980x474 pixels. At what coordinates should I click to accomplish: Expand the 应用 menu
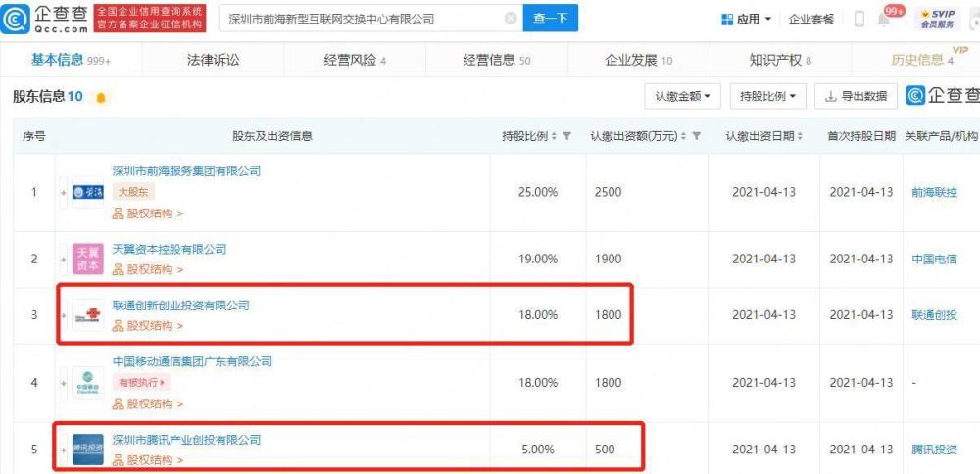coord(746,19)
